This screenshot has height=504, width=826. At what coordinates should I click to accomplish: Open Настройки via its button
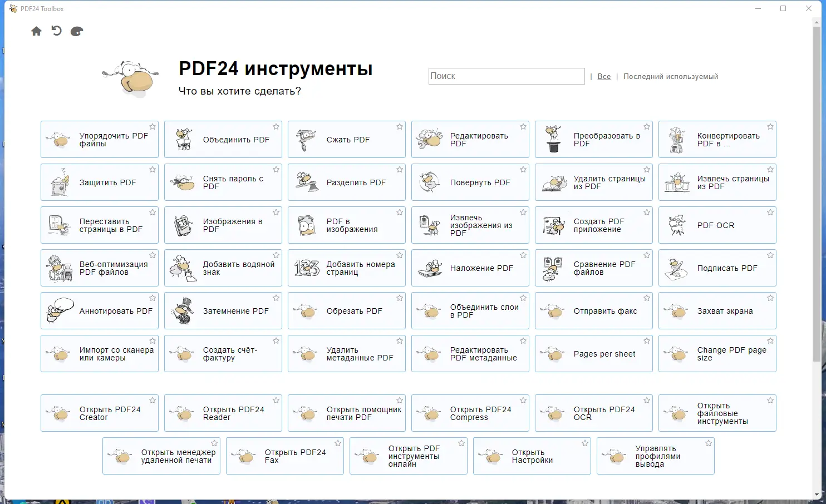click(532, 456)
